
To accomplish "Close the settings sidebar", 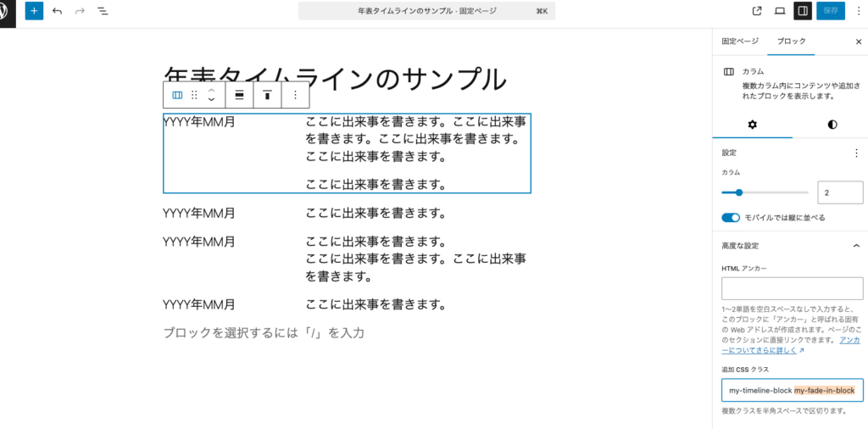I will (859, 42).
